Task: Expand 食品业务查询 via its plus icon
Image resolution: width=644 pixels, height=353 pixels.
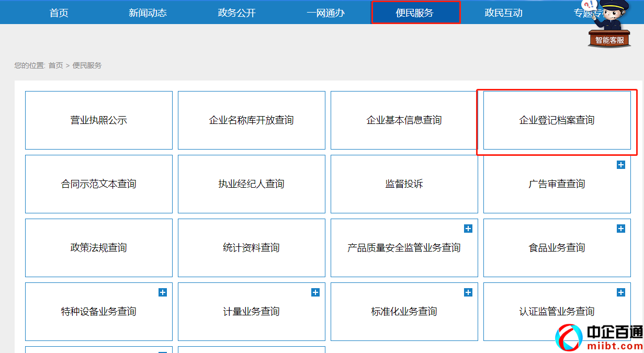Action: (x=620, y=229)
